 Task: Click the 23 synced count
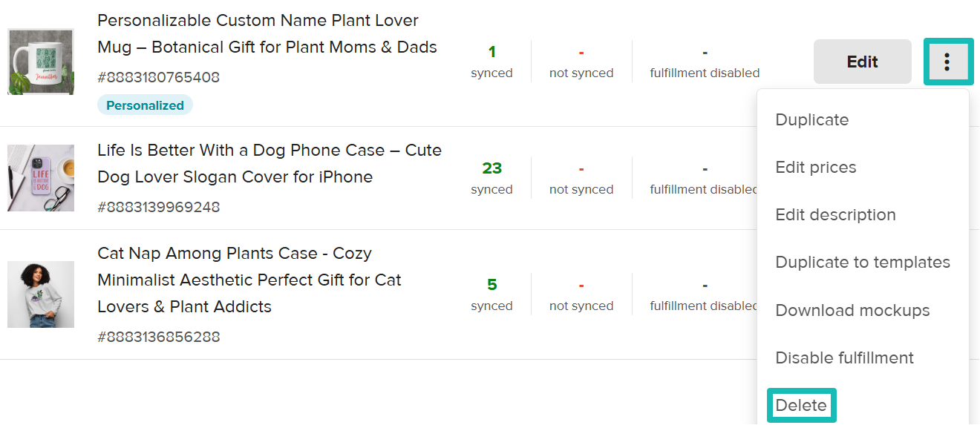point(491,168)
